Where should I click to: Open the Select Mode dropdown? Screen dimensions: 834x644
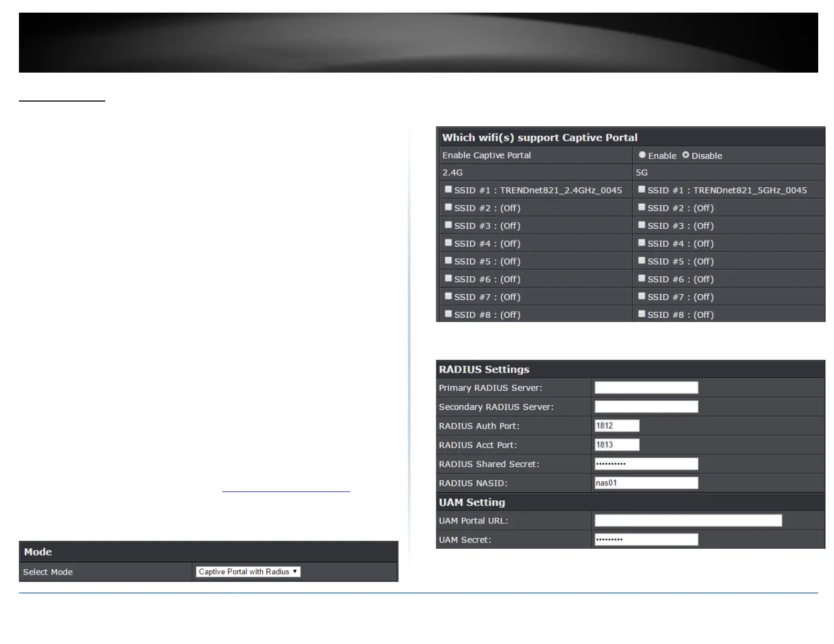(x=248, y=572)
